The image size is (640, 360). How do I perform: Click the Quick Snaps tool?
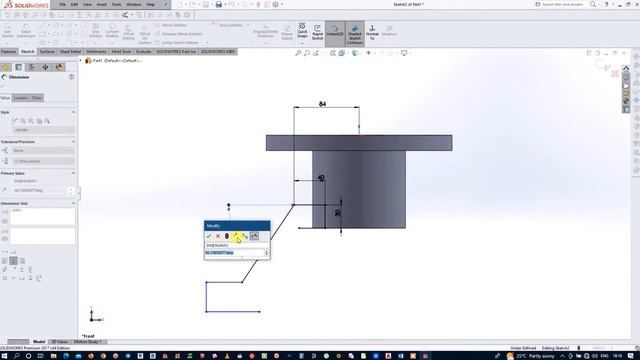coord(302,31)
